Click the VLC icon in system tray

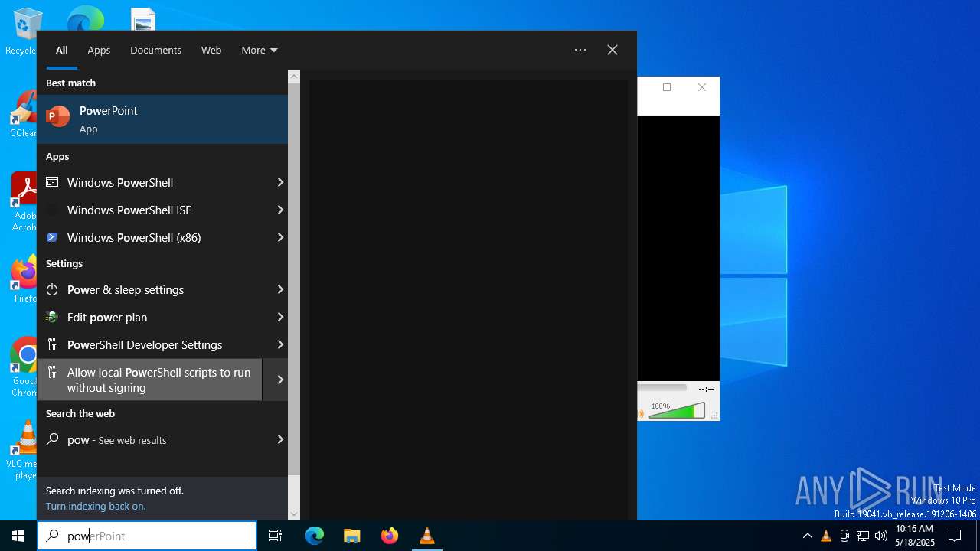[825, 536]
